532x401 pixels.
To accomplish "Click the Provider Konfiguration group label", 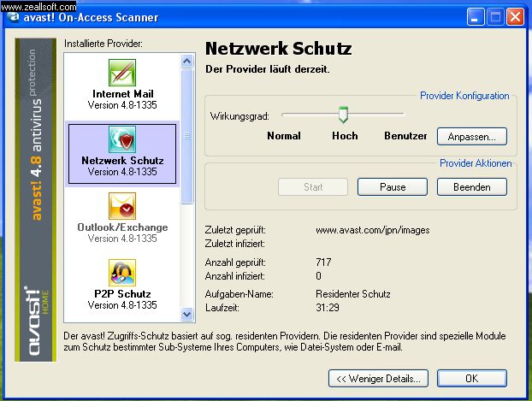I will coord(464,96).
